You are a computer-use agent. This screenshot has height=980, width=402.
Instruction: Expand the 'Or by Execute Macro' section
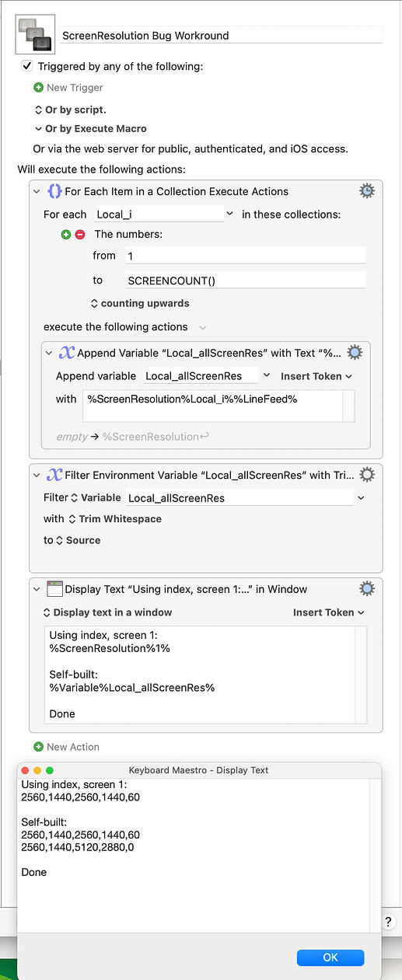click(39, 129)
